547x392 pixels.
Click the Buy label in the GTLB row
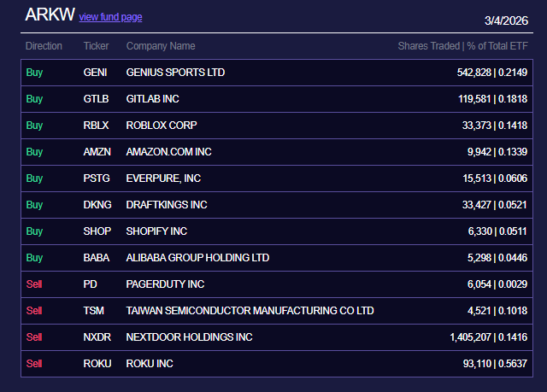coord(34,99)
